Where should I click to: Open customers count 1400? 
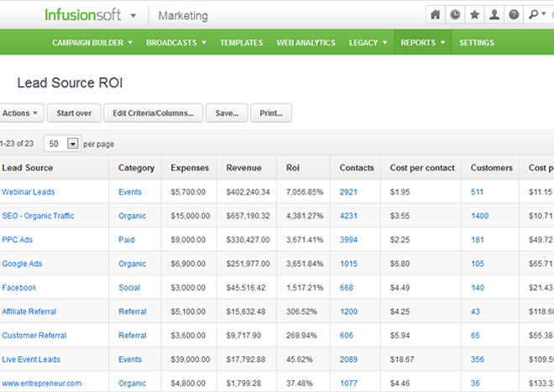pos(480,216)
